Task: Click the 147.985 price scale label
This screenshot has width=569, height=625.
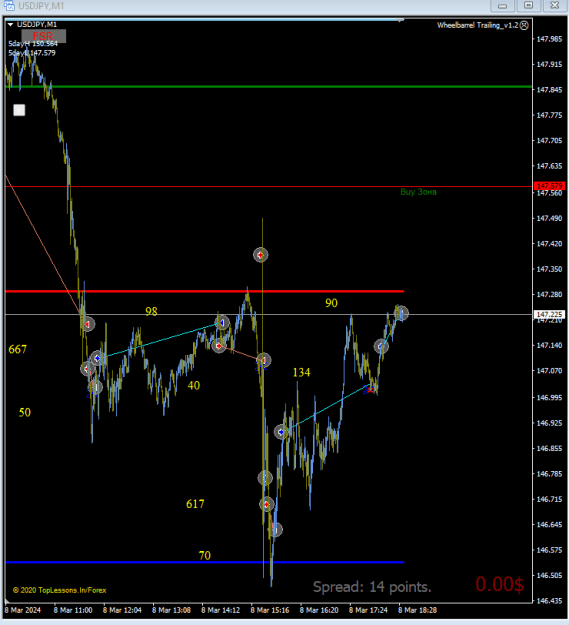Action: point(549,39)
